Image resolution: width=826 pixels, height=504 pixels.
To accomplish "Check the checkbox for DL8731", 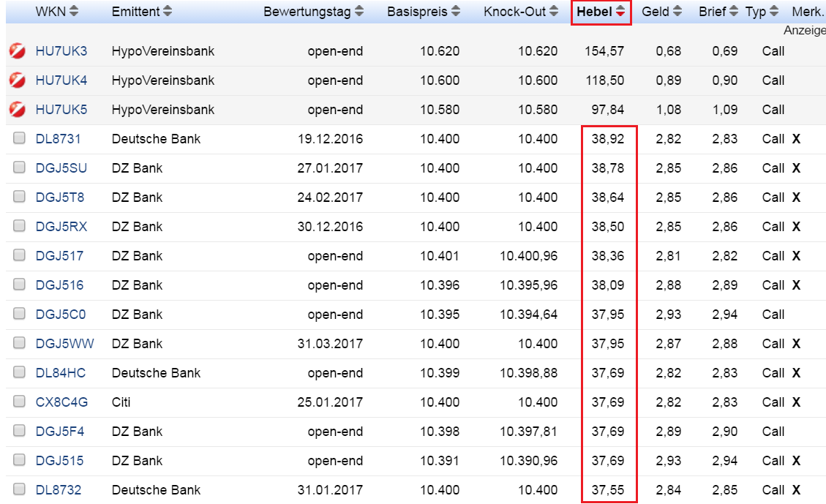I will (19, 138).
